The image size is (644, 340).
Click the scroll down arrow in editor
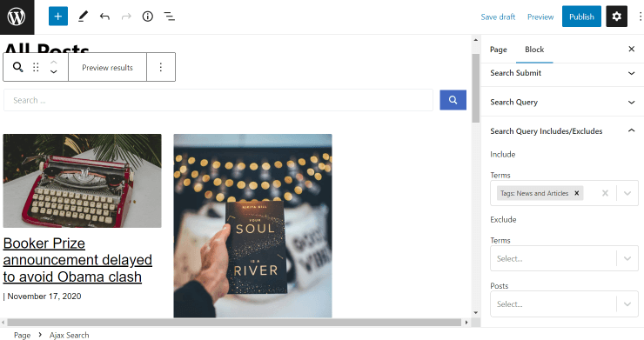(x=476, y=313)
